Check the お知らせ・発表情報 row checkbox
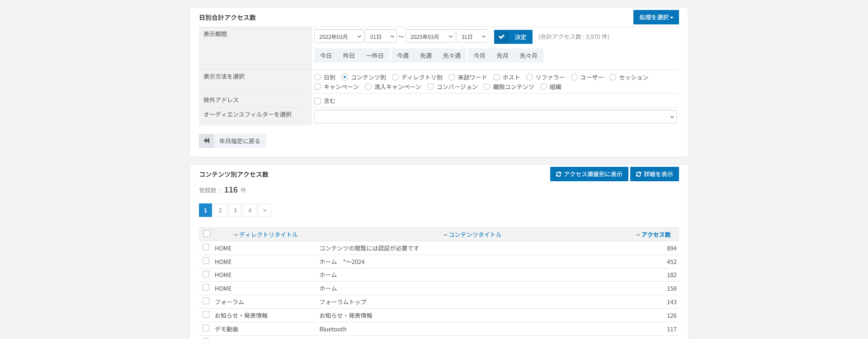This screenshot has width=868, height=339. [206, 315]
